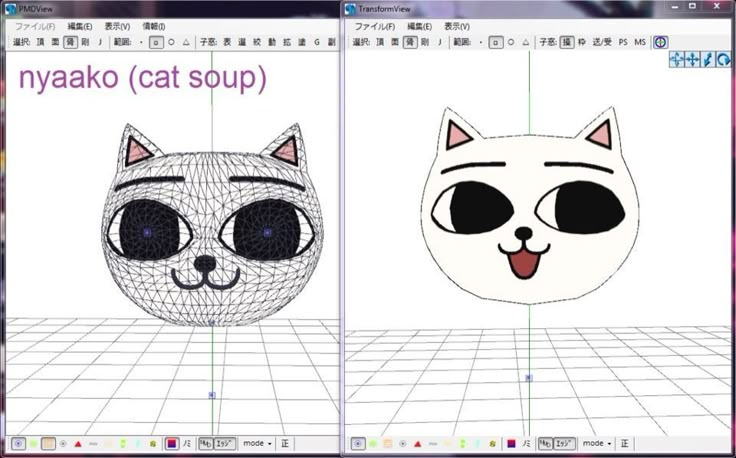Toggle MMD button in TransformView bottom bar
Image resolution: width=736 pixels, height=458 pixels.
point(545,443)
